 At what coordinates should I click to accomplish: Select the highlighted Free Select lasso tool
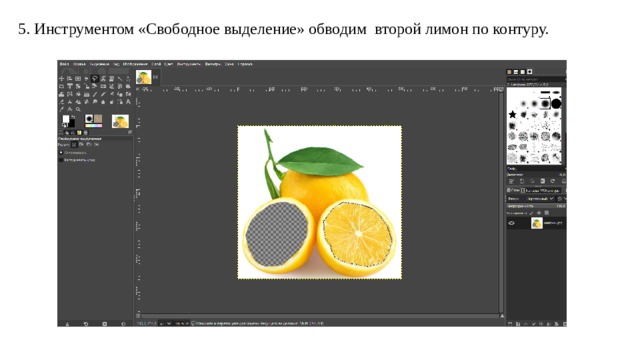[95, 78]
